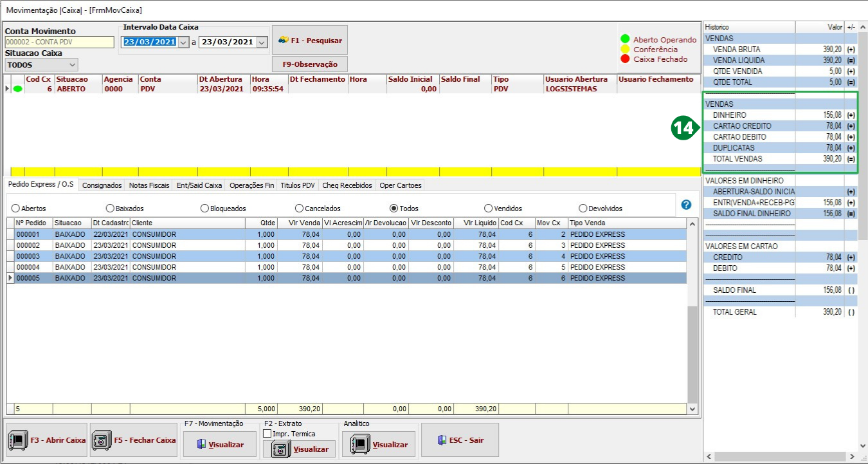Image resolution: width=868 pixels, height=464 pixels.
Task: Open the Notas Fiscais tab
Action: click(149, 185)
